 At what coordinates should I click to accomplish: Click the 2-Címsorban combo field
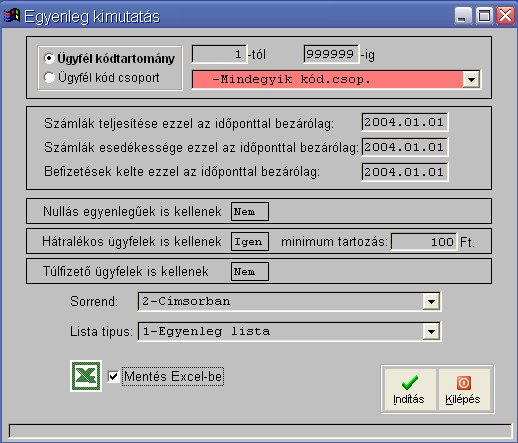click(x=289, y=302)
